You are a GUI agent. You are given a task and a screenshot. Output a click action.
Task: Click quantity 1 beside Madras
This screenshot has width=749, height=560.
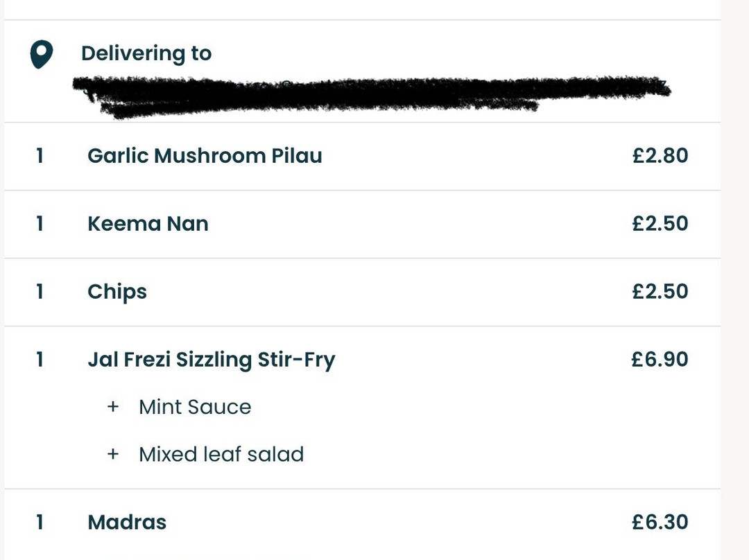tap(40, 523)
